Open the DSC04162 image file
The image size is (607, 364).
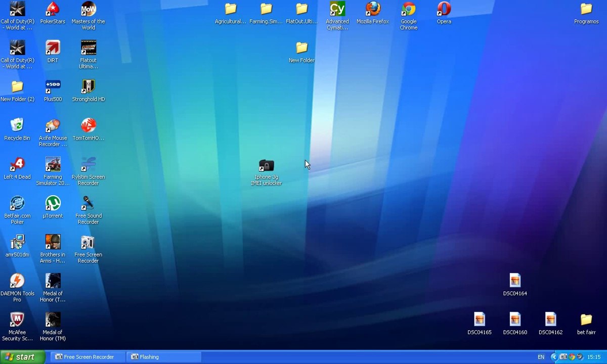tap(551, 320)
